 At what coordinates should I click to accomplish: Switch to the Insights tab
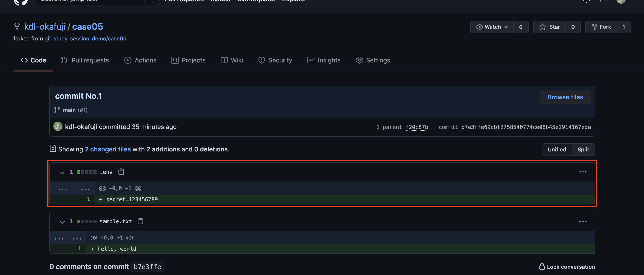click(324, 60)
